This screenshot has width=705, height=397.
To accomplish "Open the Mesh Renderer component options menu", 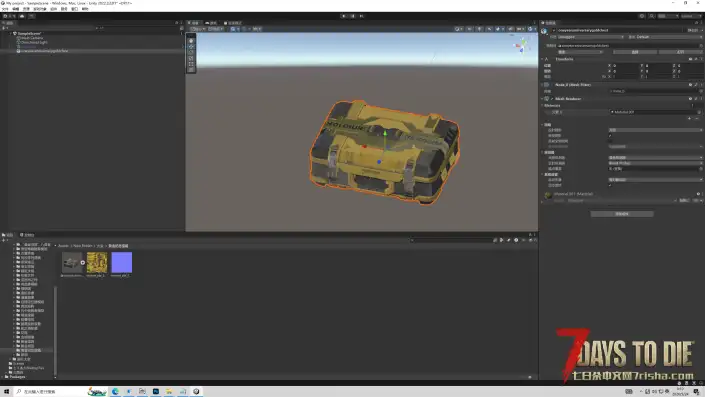I will pos(701,98).
